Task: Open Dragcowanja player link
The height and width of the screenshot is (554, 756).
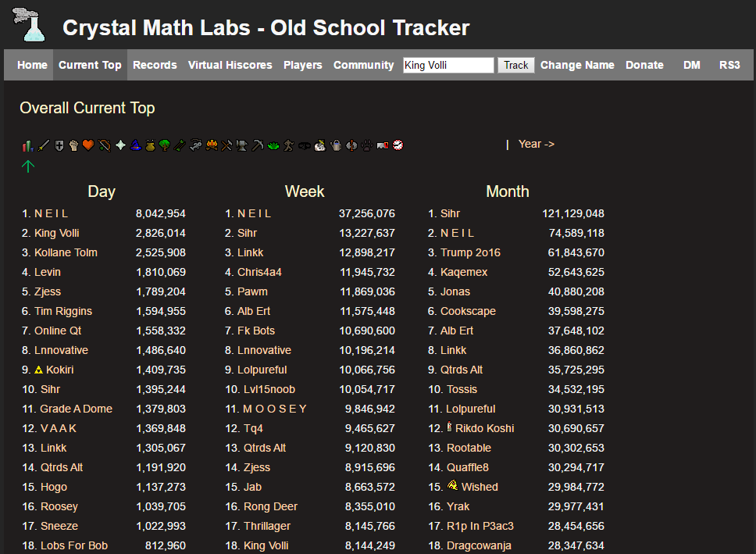Action: pos(479,546)
